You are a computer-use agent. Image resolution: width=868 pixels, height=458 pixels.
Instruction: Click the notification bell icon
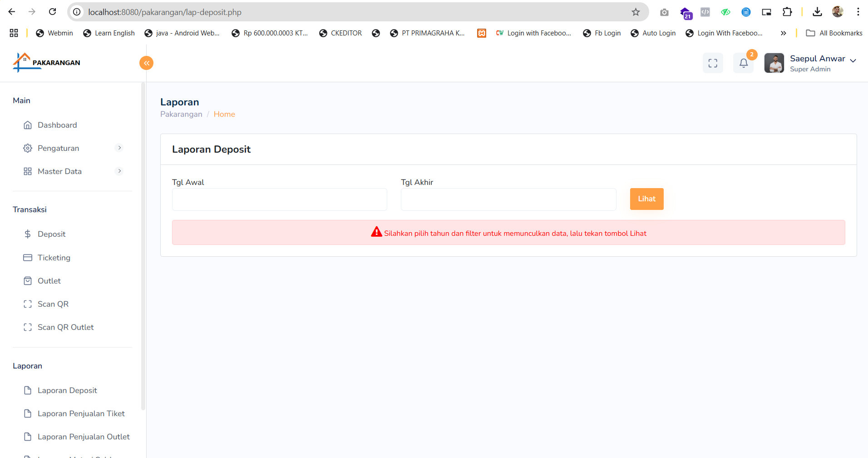(743, 63)
